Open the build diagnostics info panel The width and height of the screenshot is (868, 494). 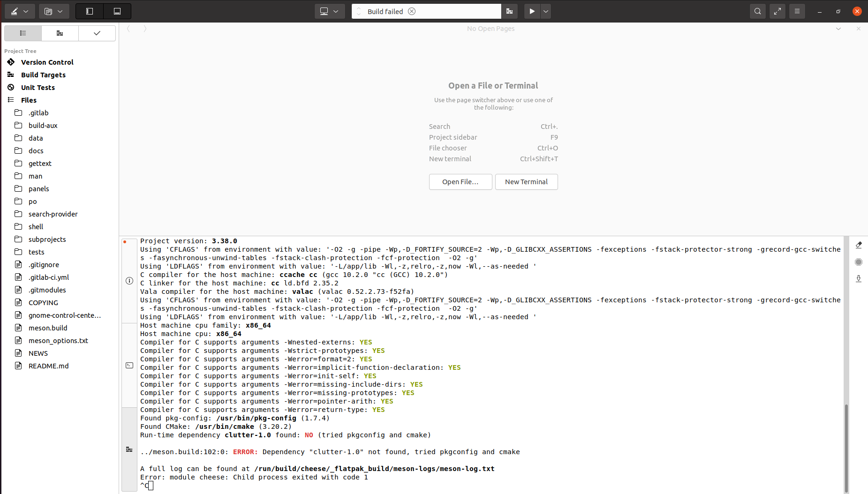click(x=129, y=281)
